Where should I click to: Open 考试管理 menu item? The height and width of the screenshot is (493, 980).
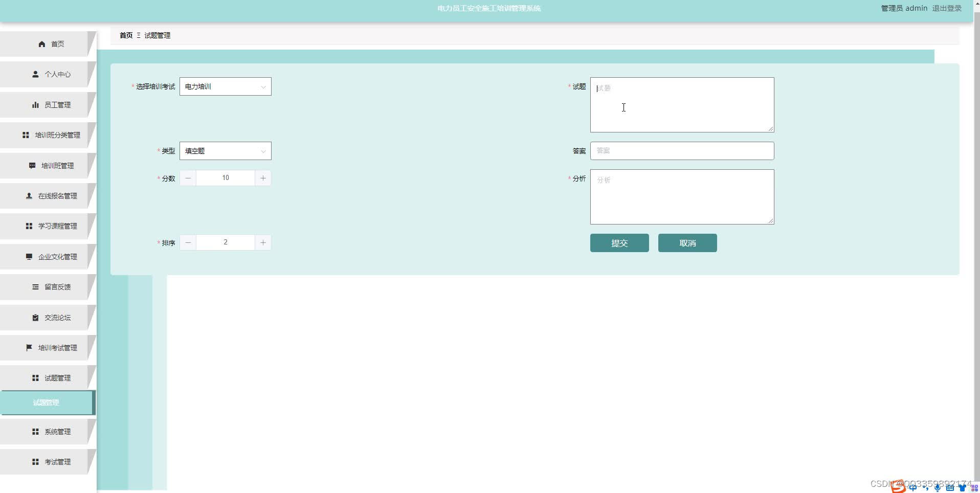tap(48, 462)
